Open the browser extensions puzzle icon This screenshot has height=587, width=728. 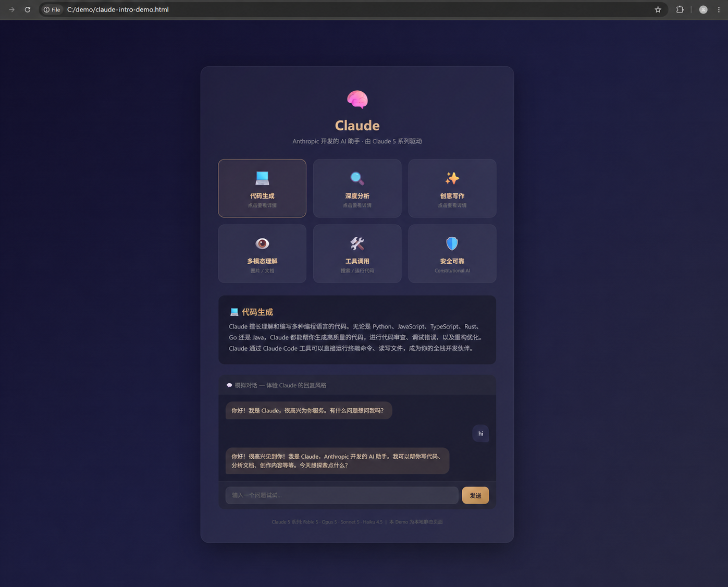click(680, 9)
